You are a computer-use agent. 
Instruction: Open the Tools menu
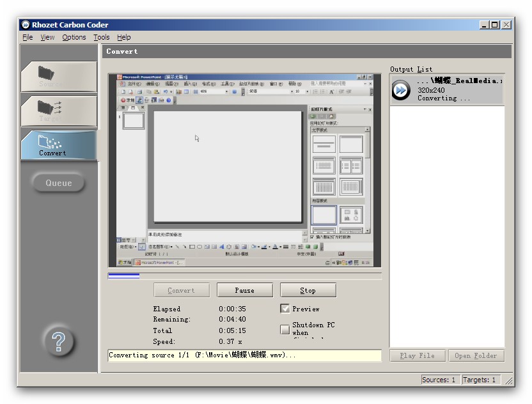coord(102,37)
